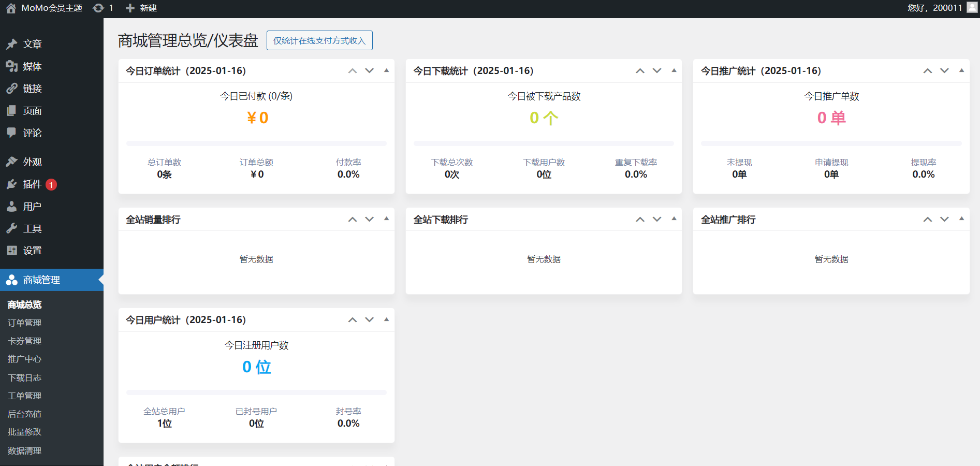Open the 数据清理 submenu link
Screen dimensions: 980x466
24,450
